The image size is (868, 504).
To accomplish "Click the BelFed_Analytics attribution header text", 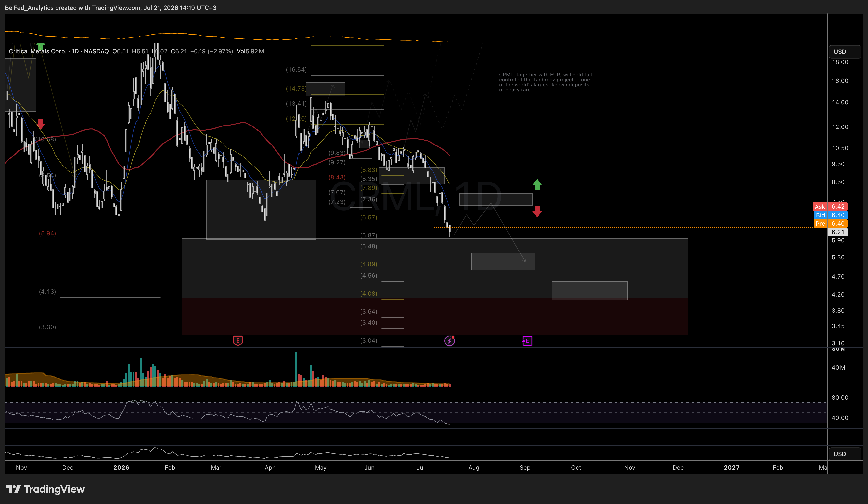I will pos(111,7).
